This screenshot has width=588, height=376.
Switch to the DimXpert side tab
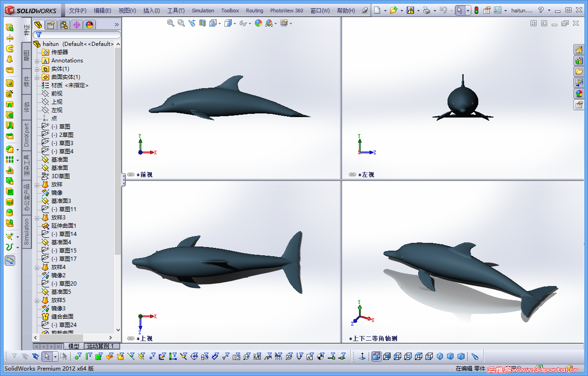(x=27, y=135)
